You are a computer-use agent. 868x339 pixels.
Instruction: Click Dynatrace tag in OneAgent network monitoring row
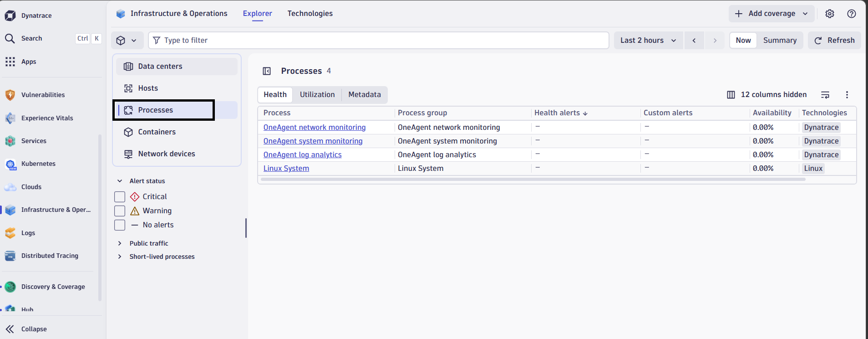pyautogui.click(x=821, y=128)
